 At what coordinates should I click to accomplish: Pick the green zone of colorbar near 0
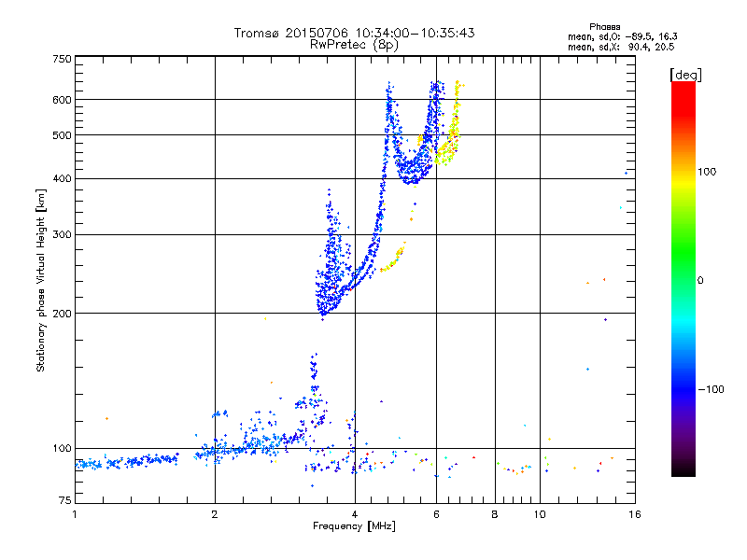click(684, 259)
